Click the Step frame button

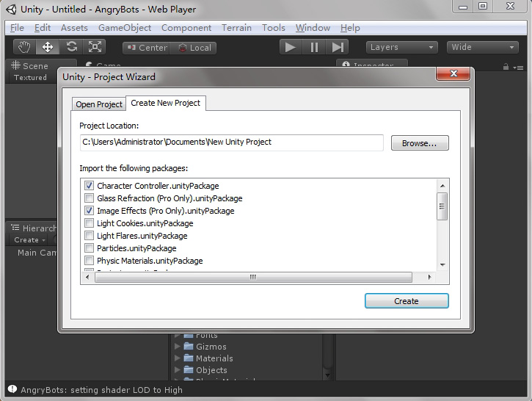point(338,47)
